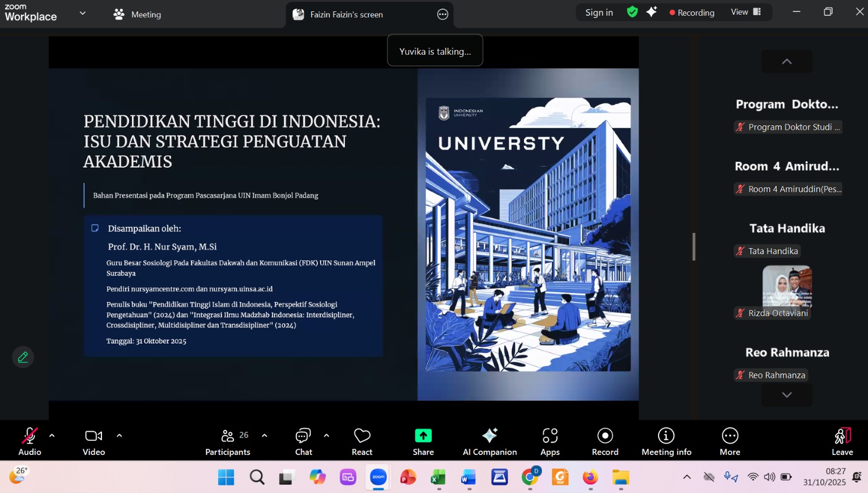
Task: Click the gallery panel scrollbar handle
Action: tap(694, 246)
